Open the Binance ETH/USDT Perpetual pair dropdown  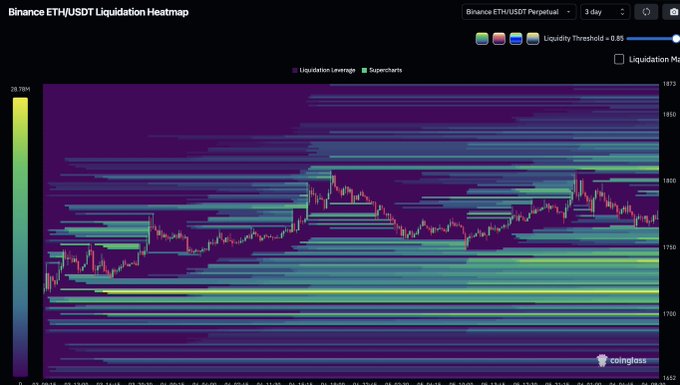tap(519, 12)
